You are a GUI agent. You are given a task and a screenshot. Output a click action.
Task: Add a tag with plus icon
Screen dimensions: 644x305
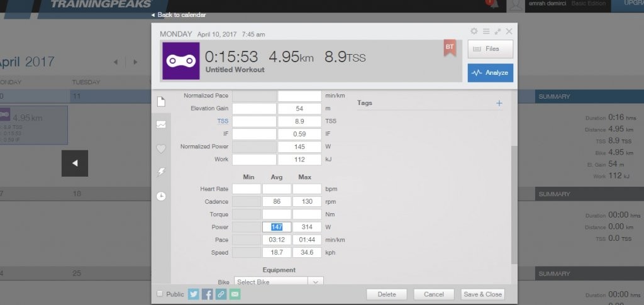(499, 103)
